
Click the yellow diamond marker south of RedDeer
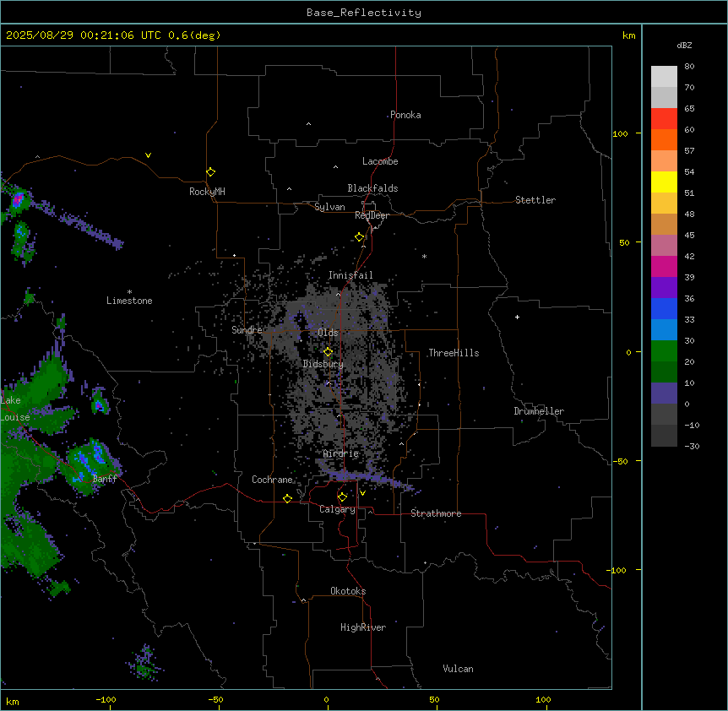(x=360, y=237)
